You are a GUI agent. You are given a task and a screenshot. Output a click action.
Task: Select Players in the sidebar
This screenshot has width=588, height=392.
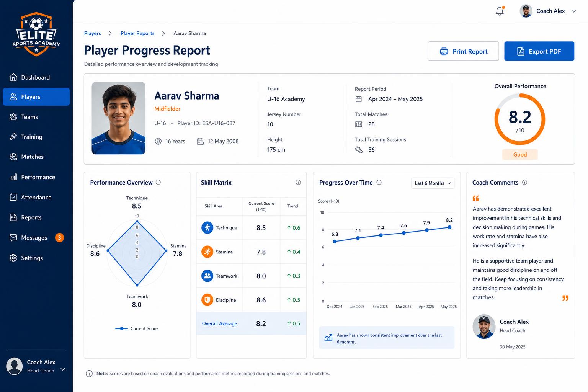tap(36, 97)
